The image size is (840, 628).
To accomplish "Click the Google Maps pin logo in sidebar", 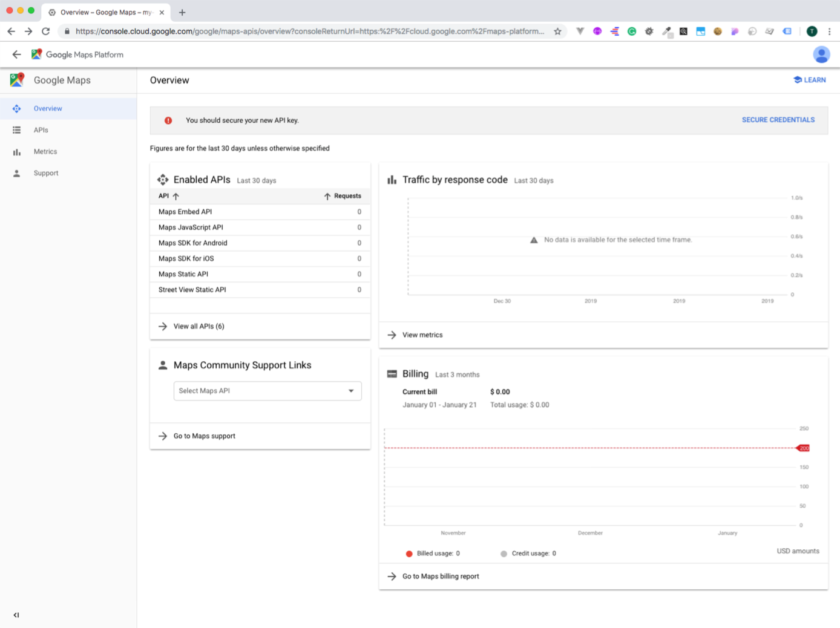I will click(x=17, y=79).
